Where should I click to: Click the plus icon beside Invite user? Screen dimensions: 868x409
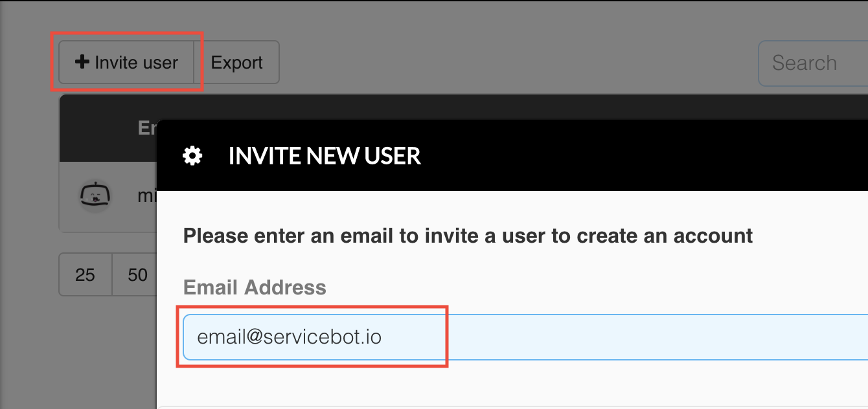82,62
